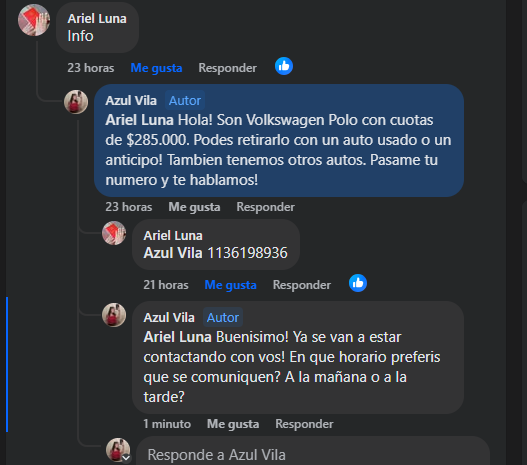Click the 1 minuto timestamp

(167, 424)
